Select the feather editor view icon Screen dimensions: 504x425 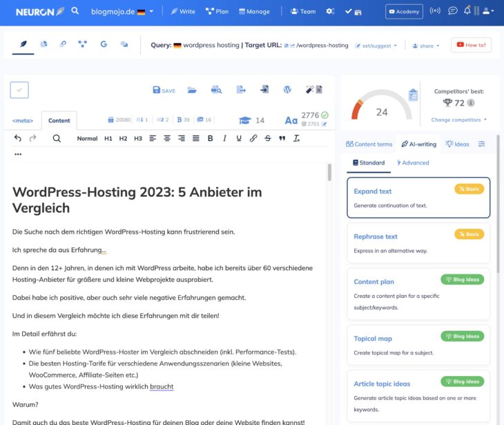click(23, 44)
